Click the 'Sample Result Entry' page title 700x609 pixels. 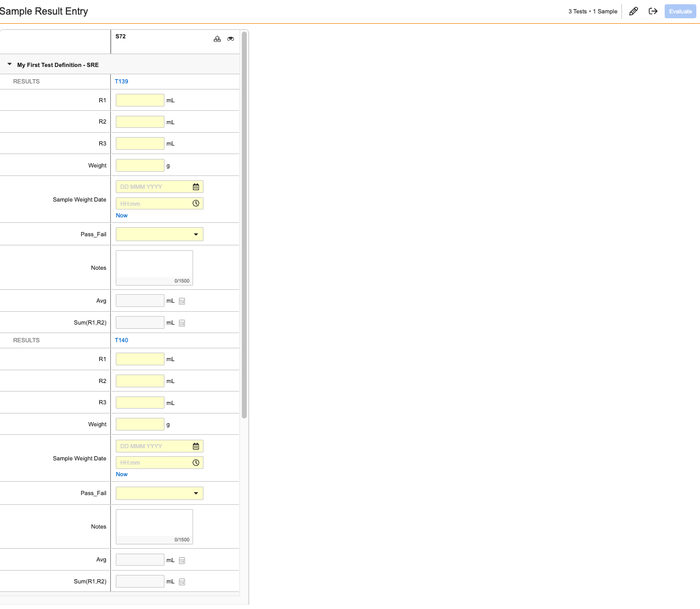click(44, 11)
